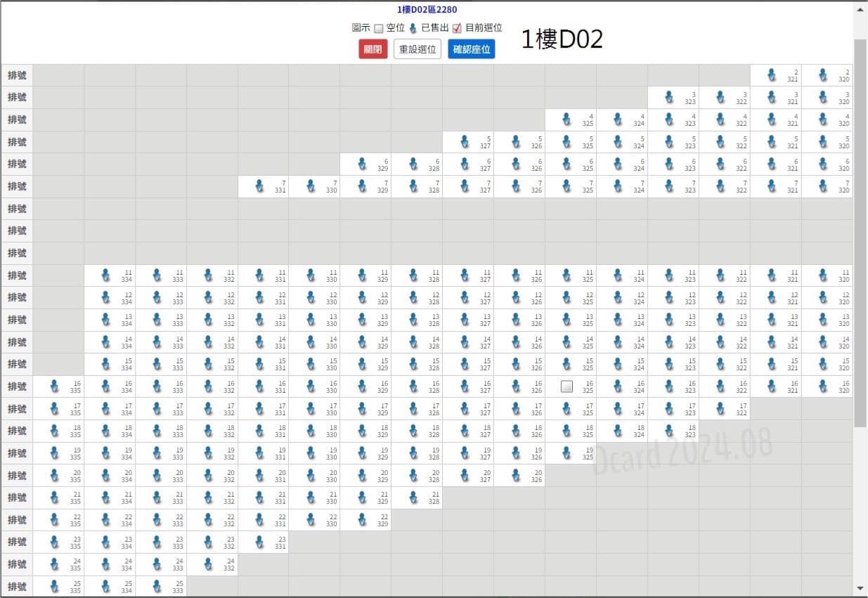Select the sold seat icon at row 21 seat 328
The width and height of the screenshot is (868, 598).
pos(413,498)
